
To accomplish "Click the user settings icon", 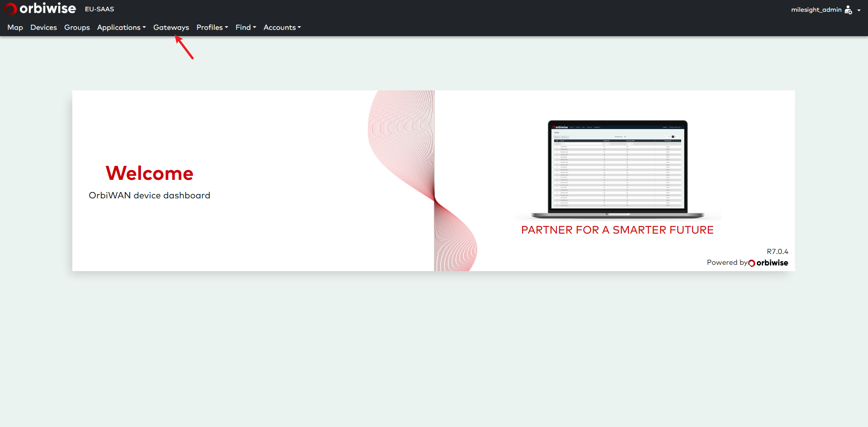I will pyautogui.click(x=849, y=10).
